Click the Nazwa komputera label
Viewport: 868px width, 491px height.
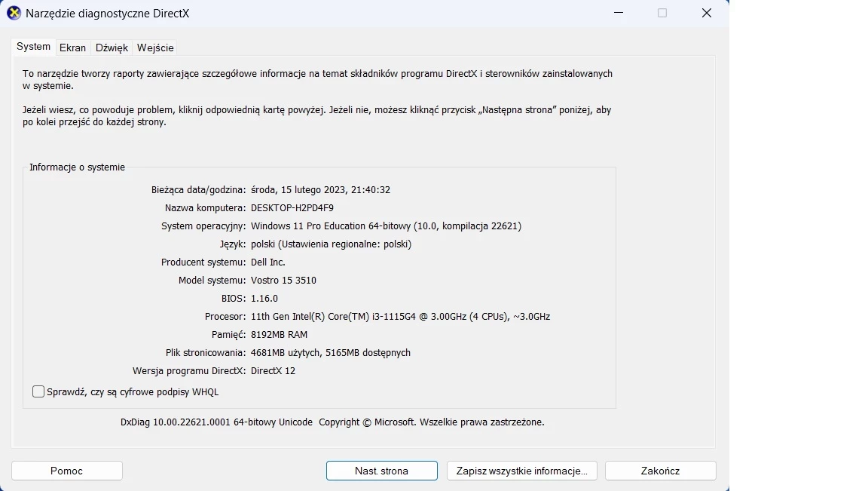[x=206, y=208]
